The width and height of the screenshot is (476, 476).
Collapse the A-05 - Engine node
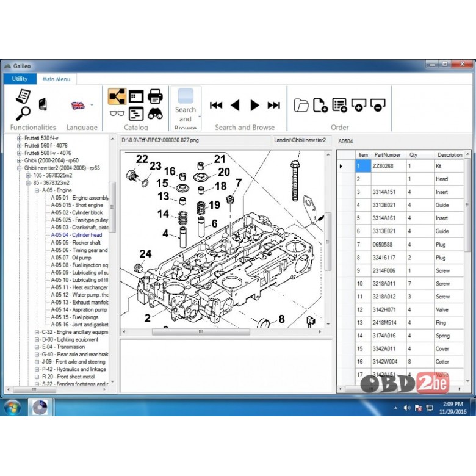(37, 190)
